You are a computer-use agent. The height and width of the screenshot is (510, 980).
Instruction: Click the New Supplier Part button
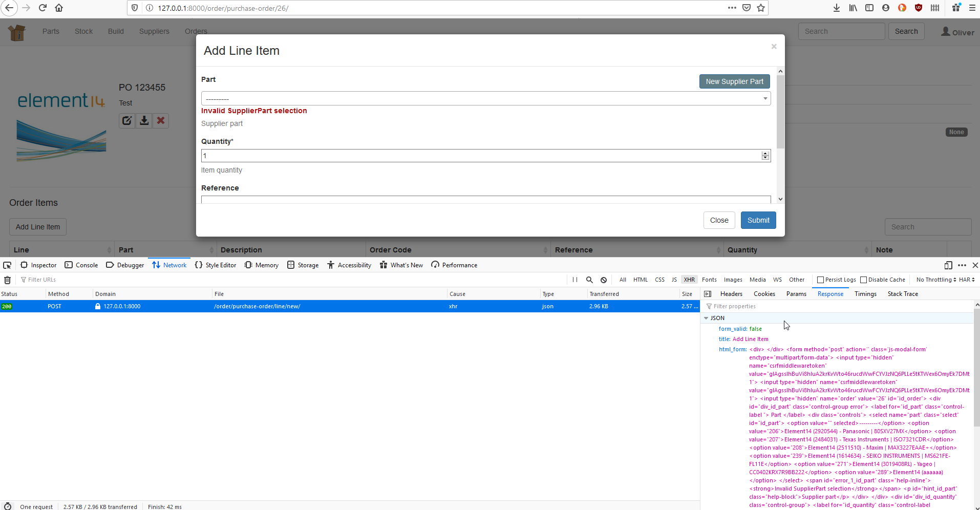click(734, 81)
